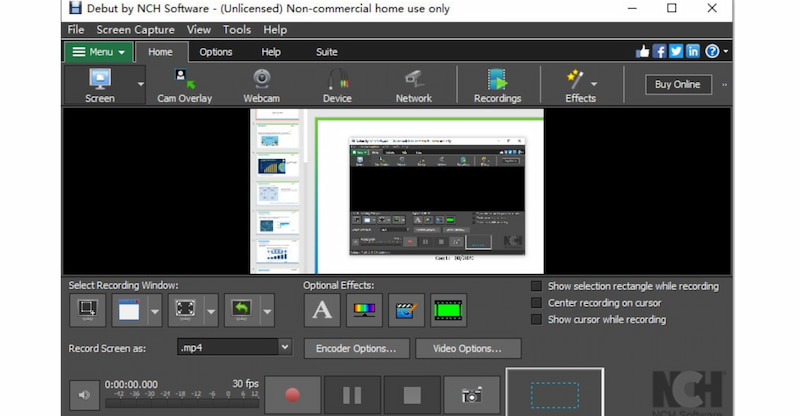Open the green screen effect
Viewport: 800px width, 416px height.
[448, 311]
